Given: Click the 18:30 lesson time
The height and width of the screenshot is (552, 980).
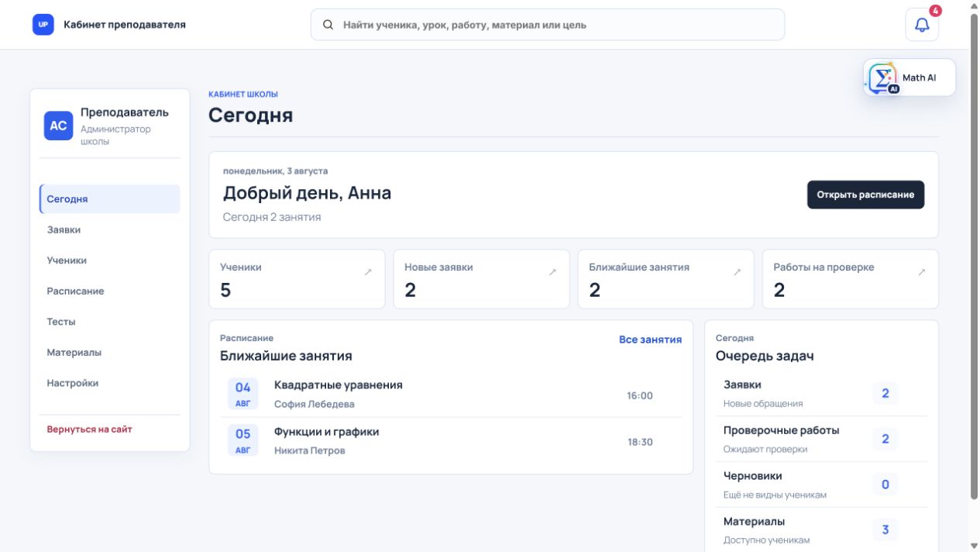Looking at the screenshot, I should (x=640, y=442).
